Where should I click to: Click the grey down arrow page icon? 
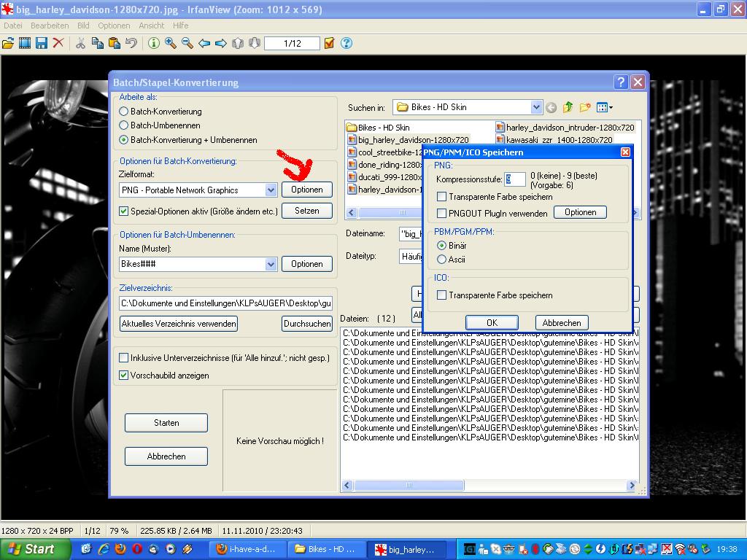tap(255, 43)
